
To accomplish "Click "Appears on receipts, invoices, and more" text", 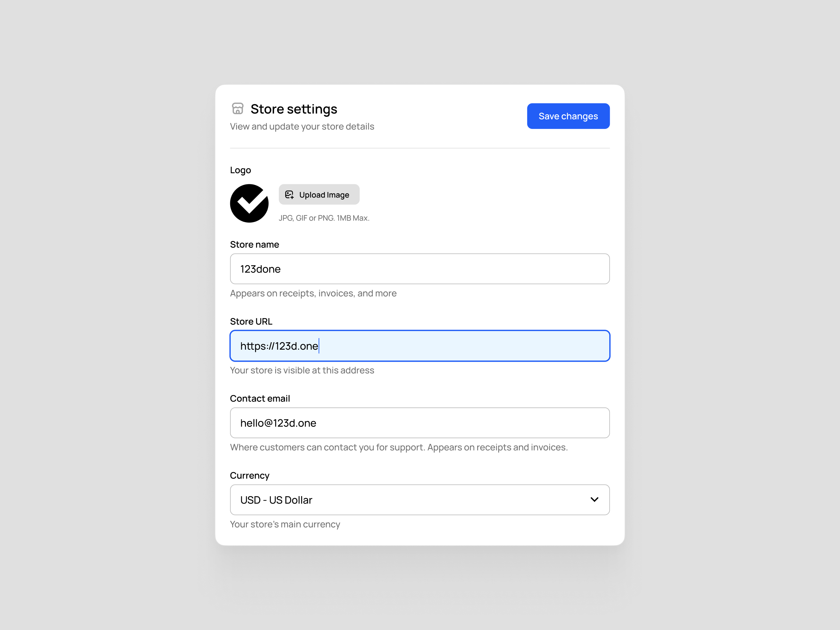I will point(313,293).
